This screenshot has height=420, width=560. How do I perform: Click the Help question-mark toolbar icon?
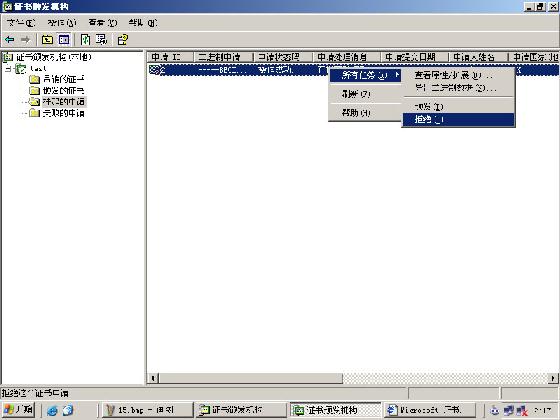[122, 40]
